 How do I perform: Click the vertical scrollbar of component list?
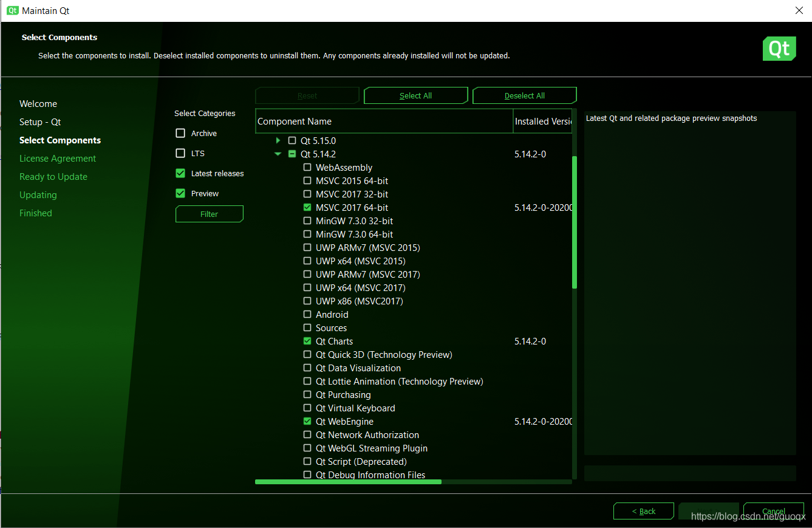(x=575, y=222)
